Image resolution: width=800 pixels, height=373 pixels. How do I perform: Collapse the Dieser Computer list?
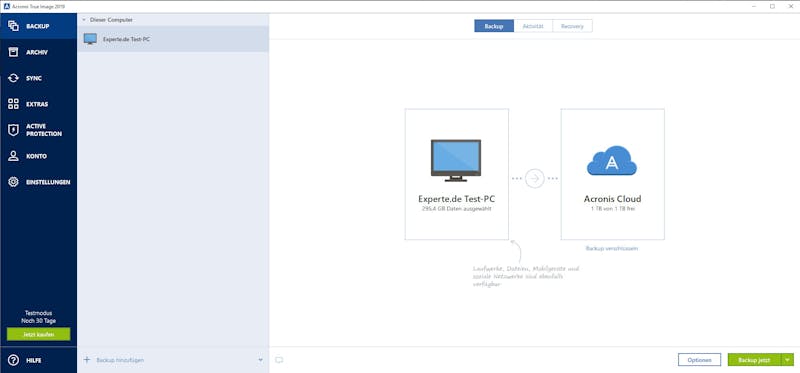click(x=84, y=20)
